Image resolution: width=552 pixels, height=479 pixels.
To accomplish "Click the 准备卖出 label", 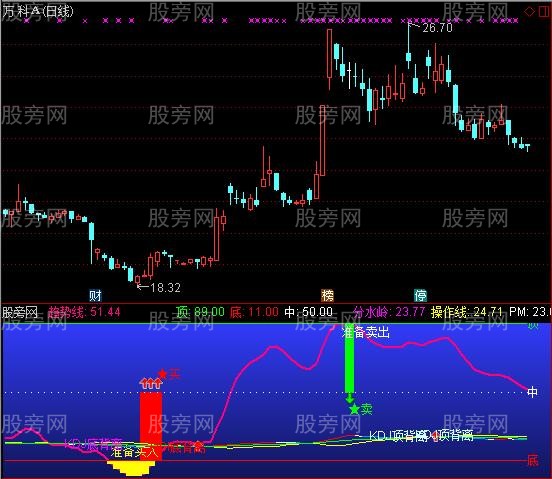I will 366,332.
